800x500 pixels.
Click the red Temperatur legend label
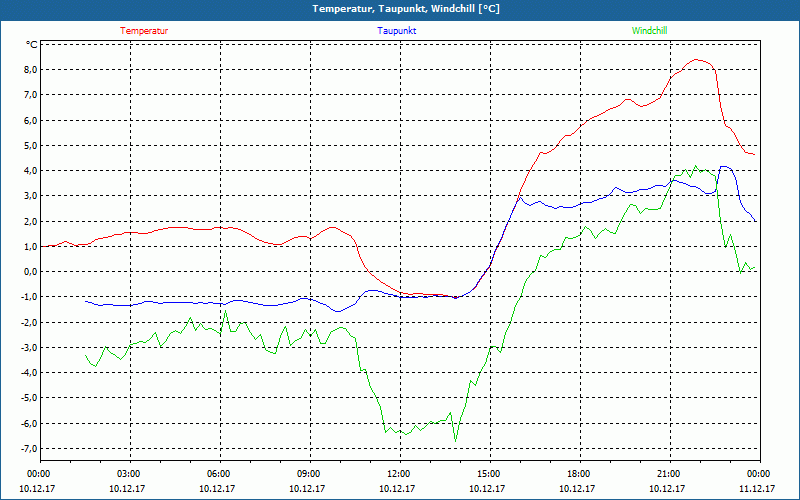tap(144, 31)
